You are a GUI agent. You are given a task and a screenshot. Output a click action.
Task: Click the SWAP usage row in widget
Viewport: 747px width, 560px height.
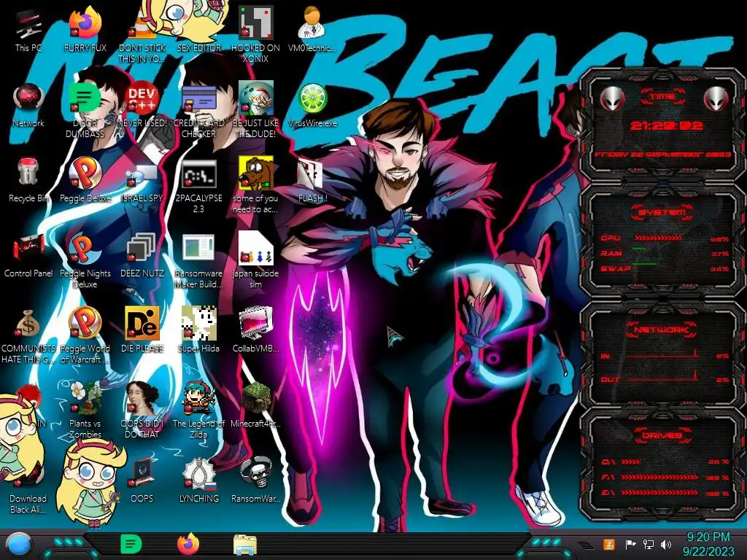664,268
